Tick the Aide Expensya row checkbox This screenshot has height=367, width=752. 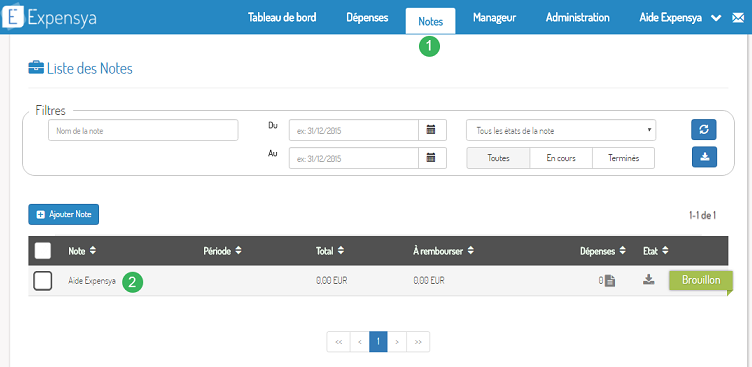pos(43,281)
